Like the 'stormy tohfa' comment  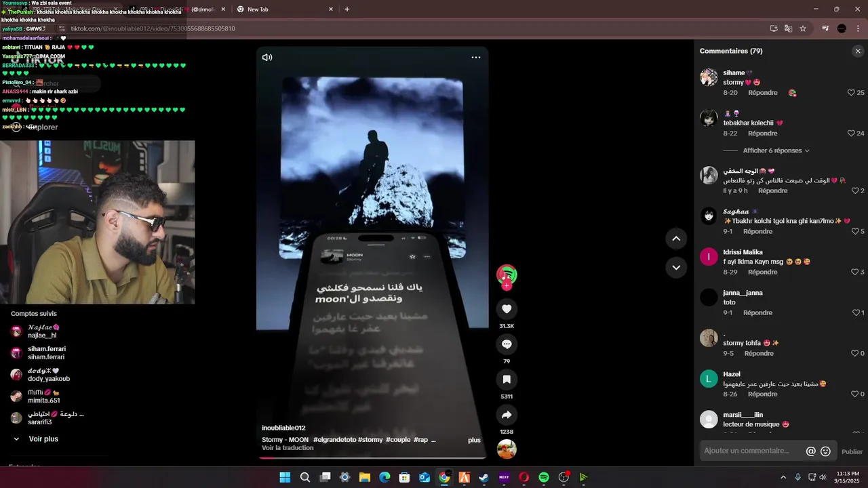pos(854,353)
